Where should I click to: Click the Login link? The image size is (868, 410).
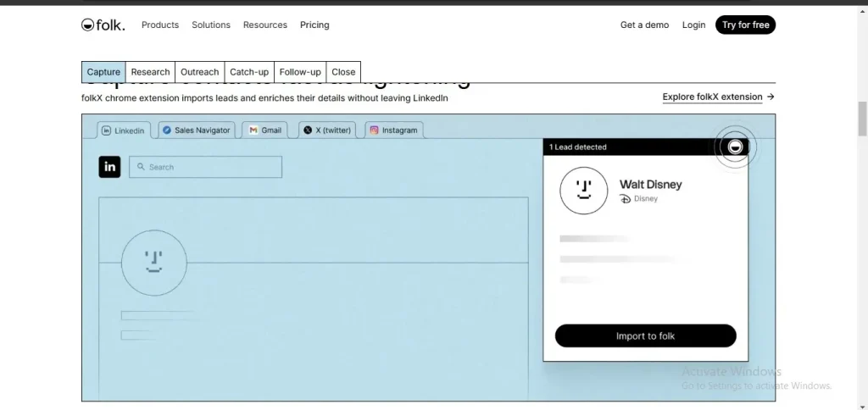693,25
